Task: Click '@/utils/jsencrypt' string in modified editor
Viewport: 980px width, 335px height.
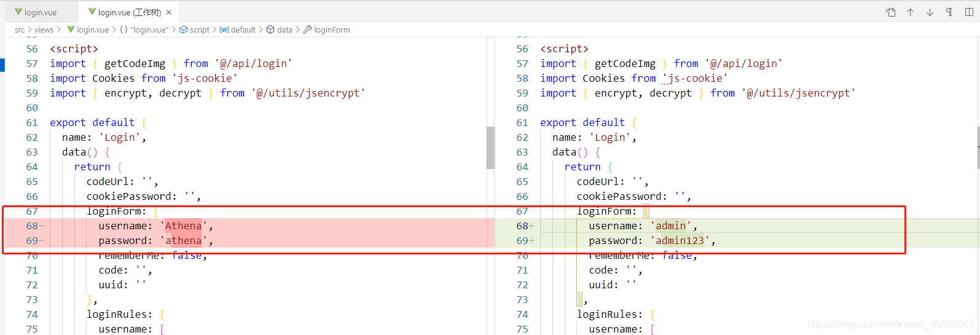Action: point(798,93)
